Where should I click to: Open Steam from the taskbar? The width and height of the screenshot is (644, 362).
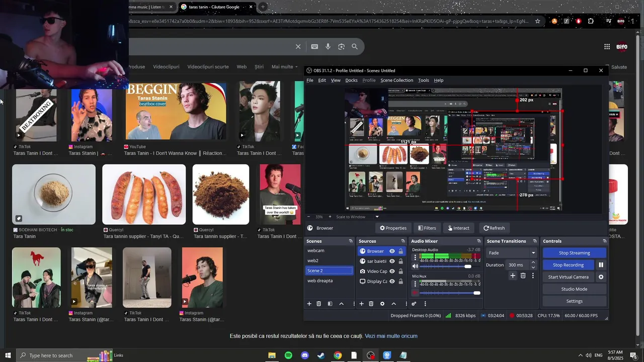[321, 355]
